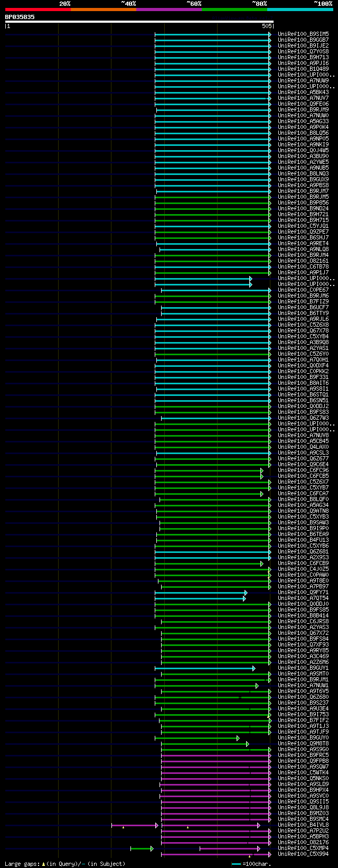This screenshot has width=338, height=868.
Task: Select the last hit UniRef100_C5X994
Action: click(303, 854)
